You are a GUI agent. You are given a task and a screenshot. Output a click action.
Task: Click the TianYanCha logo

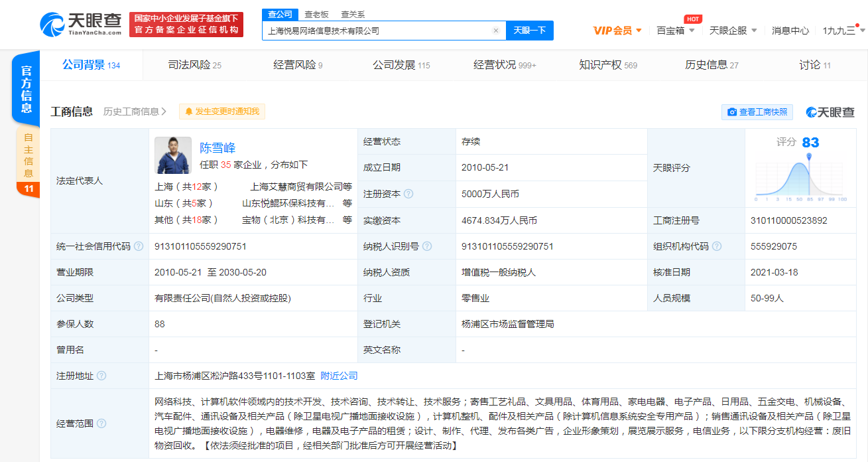pos(81,25)
